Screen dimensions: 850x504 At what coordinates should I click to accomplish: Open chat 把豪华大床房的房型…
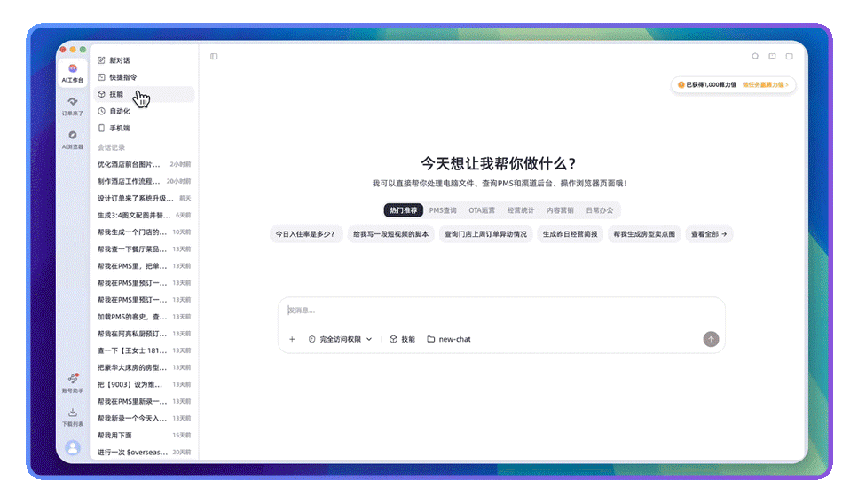(144, 367)
